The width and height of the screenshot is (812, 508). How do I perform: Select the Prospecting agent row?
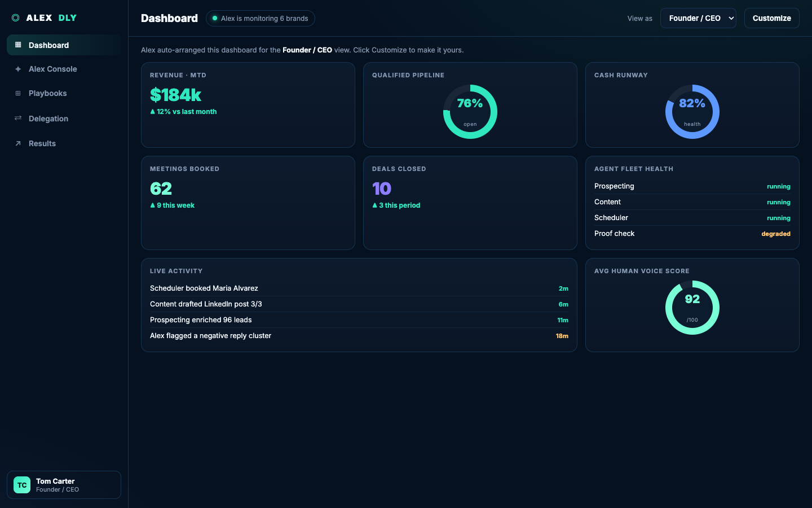coord(692,186)
